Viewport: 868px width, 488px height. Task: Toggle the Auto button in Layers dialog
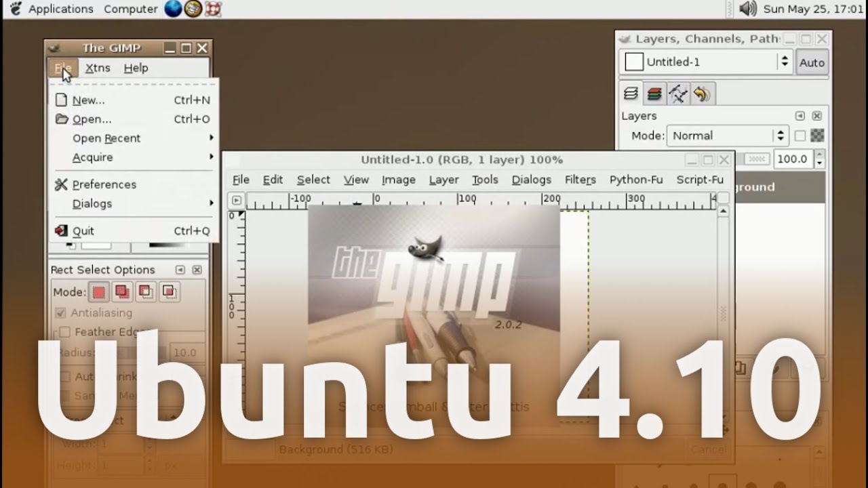812,62
